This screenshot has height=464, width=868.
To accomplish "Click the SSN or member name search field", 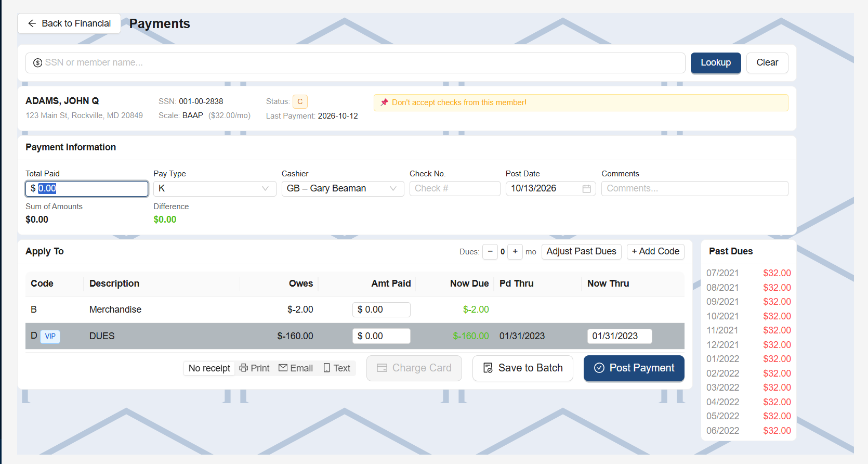I will [355, 63].
